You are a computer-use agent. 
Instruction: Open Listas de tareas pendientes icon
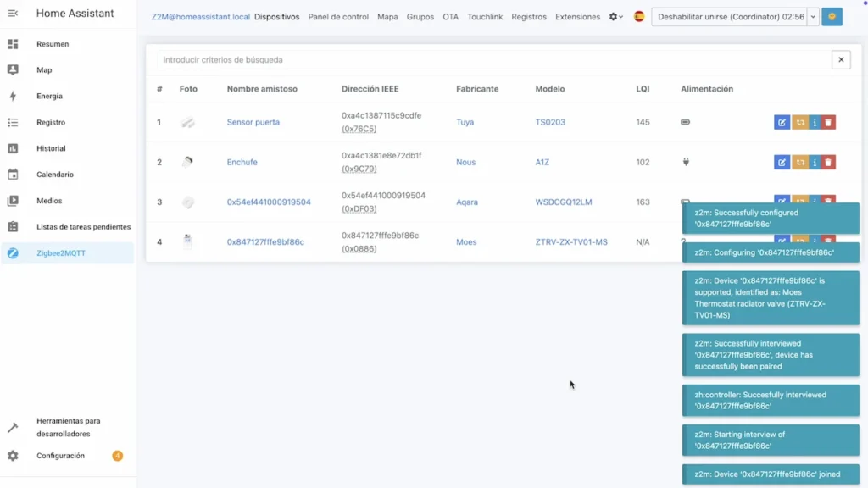[x=13, y=227]
